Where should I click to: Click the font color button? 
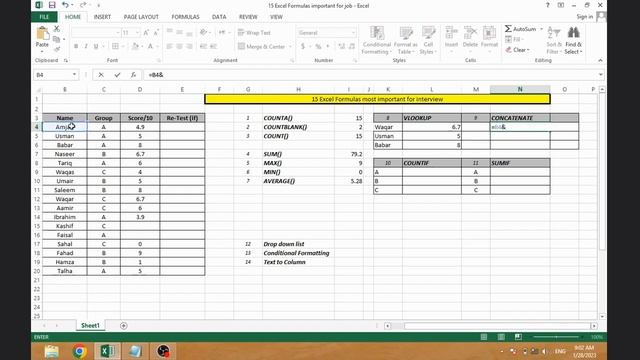coord(150,47)
